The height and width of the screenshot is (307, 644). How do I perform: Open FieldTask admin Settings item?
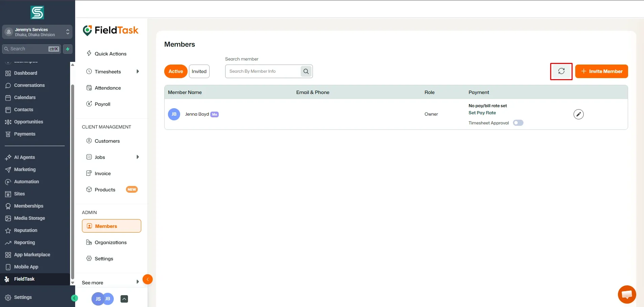coord(104,259)
